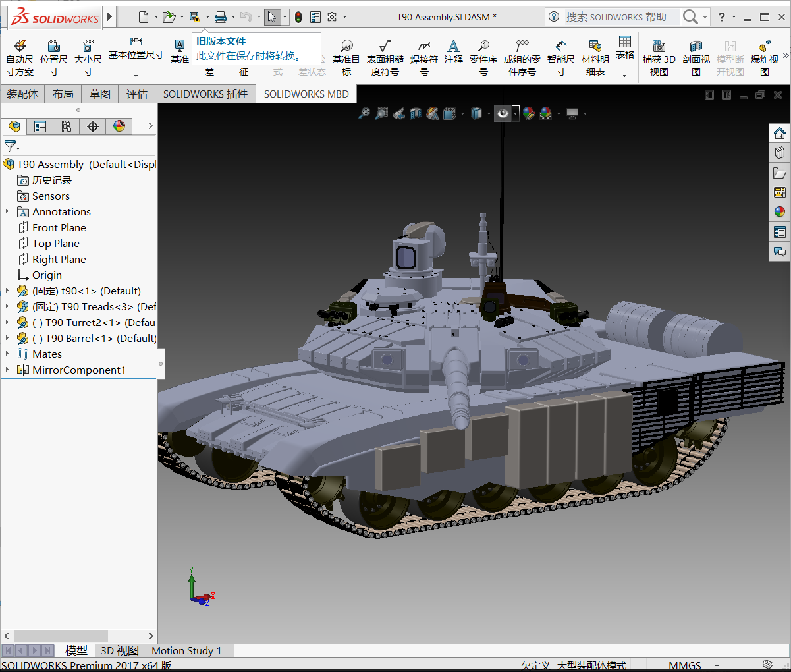Toggle the Hide/Show Items eye button

tap(503, 114)
